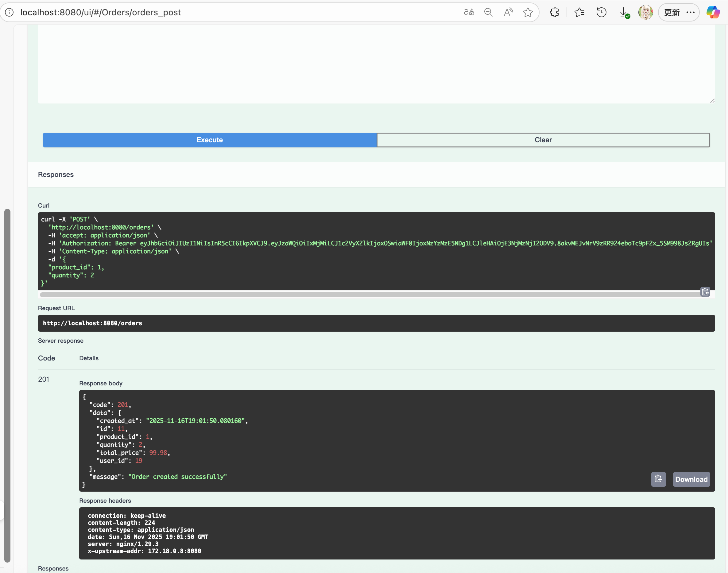Click the resize handle of request body textarea
This screenshot has height=573, width=728.
[x=712, y=101]
